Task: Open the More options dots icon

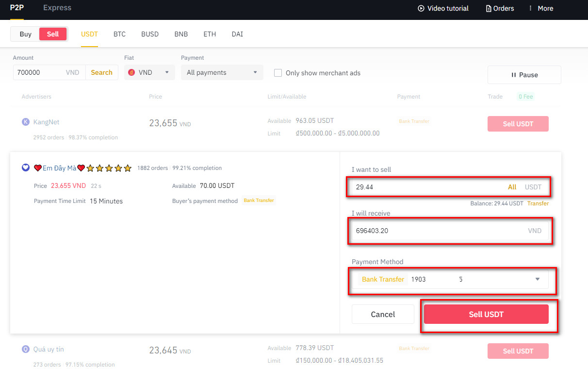Action: click(530, 8)
